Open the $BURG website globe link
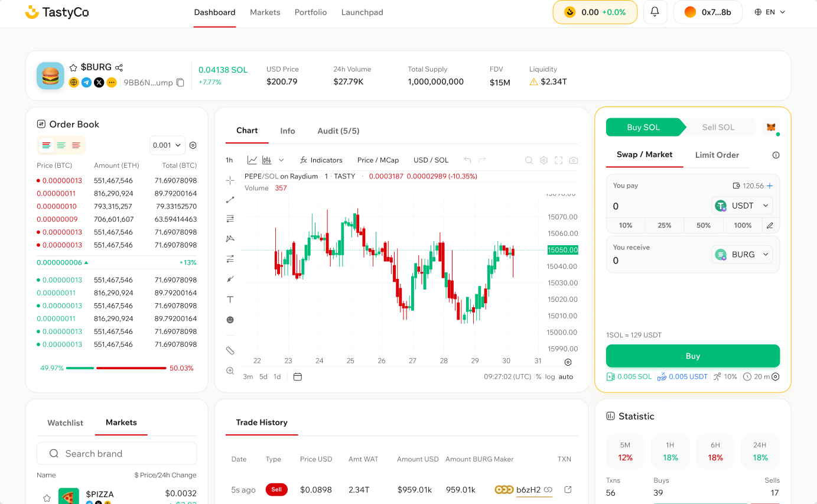Image resolution: width=817 pixels, height=504 pixels. [74, 83]
